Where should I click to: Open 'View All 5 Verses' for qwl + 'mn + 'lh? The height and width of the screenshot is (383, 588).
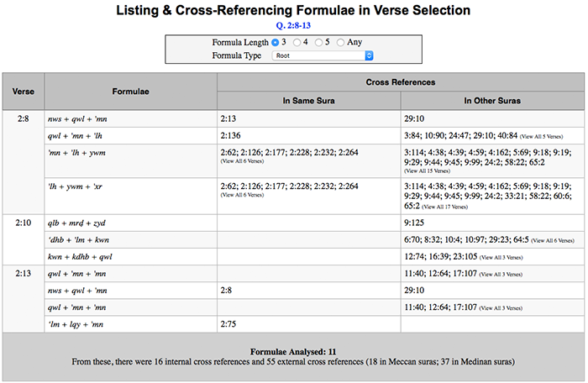click(541, 137)
